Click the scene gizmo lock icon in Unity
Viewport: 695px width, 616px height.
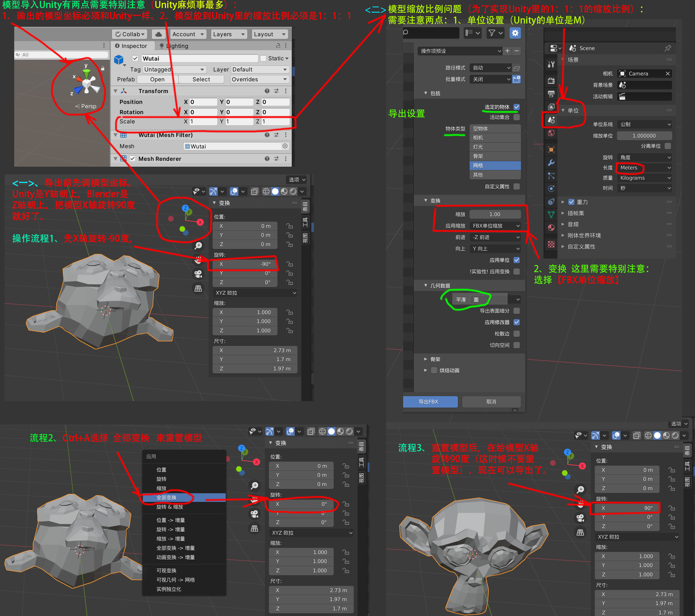tap(102, 68)
